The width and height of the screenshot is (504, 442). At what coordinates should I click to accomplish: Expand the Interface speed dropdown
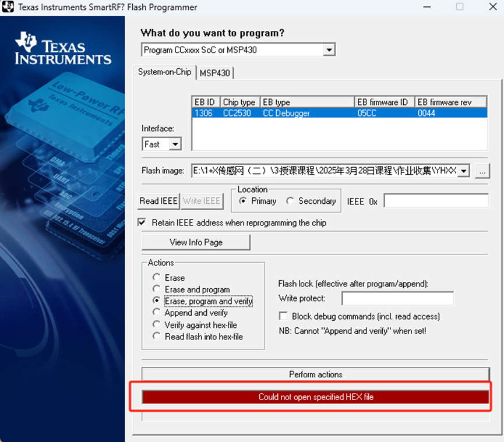coord(175,144)
